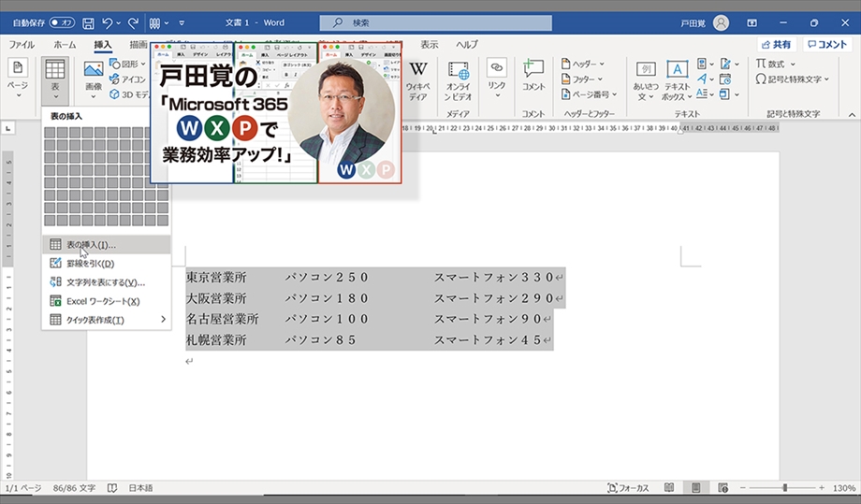The height and width of the screenshot is (504, 861).
Task: Enable フォーカス mode in the status bar
Action: [628, 487]
